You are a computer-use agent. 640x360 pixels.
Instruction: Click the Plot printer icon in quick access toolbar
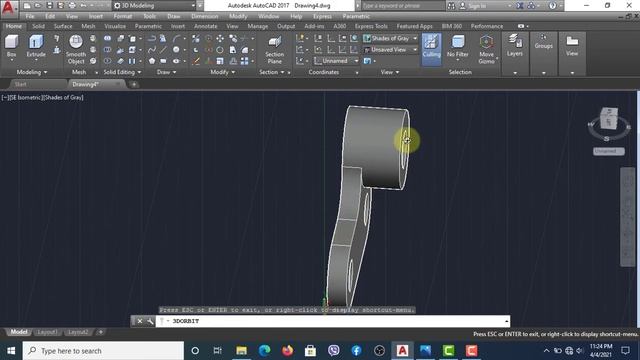pyautogui.click(x=72, y=6)
